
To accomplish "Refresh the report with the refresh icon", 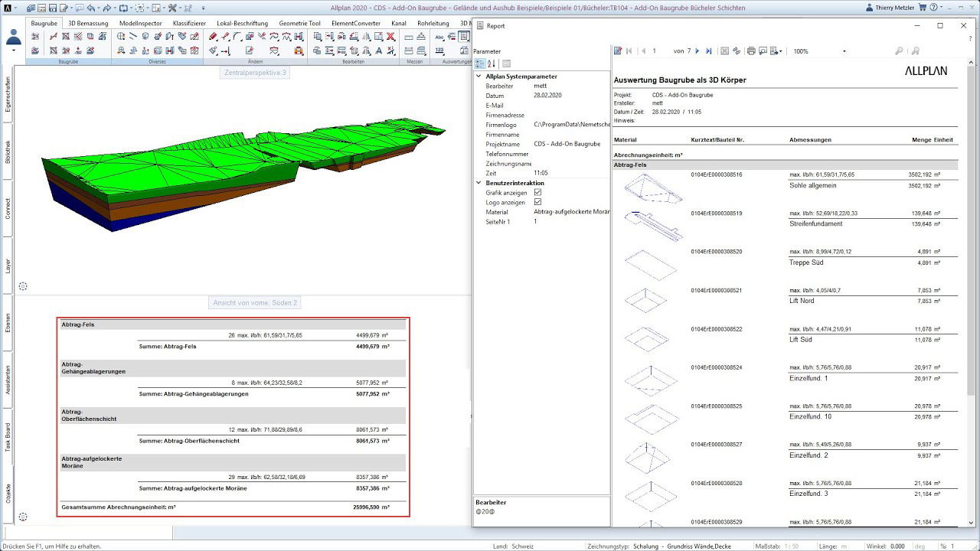I will point(737,51).
